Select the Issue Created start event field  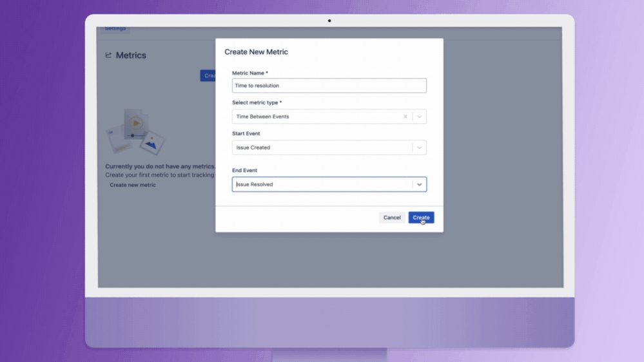click(x=329, y=148)
